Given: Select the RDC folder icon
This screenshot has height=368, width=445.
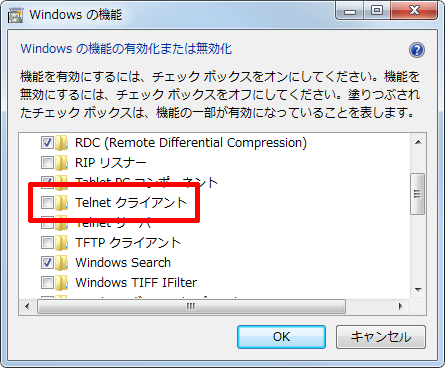Looking at the screenshot, I should coord(62,143).
